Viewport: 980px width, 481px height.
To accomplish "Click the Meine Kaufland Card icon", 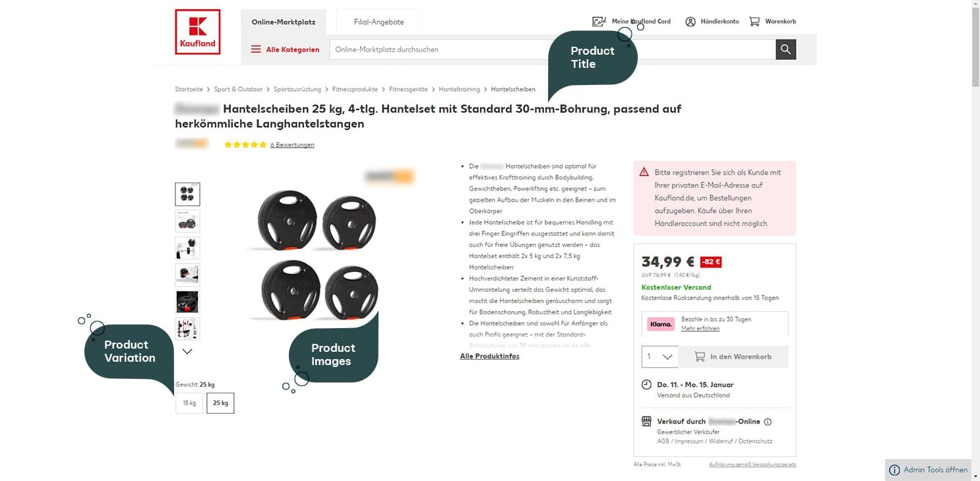I will (599, 22).
